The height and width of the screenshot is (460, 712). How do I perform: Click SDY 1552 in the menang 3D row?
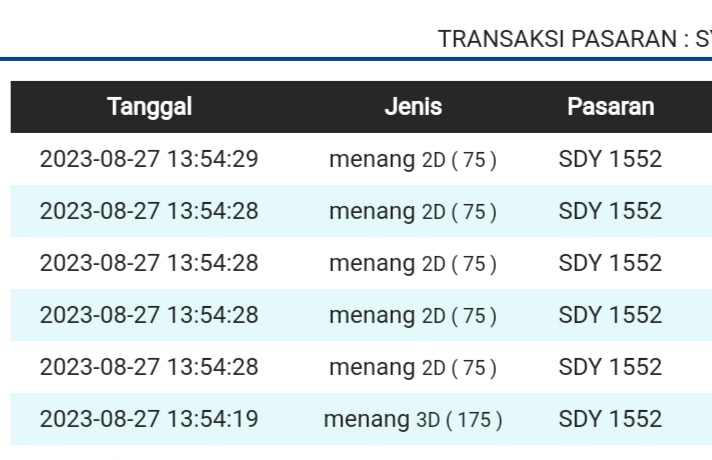pos(610,419)
